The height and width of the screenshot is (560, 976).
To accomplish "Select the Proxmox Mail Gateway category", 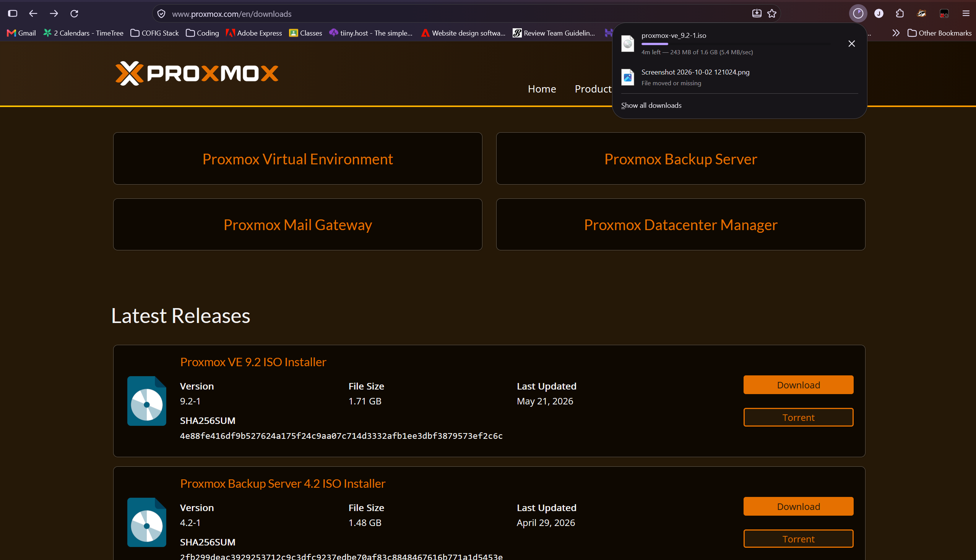I will coord(298,224).
